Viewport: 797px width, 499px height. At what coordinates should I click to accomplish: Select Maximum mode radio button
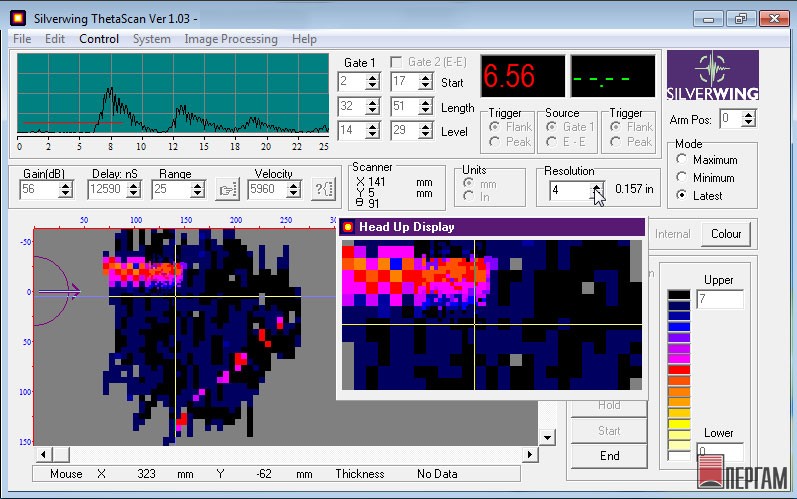(683, 160)
